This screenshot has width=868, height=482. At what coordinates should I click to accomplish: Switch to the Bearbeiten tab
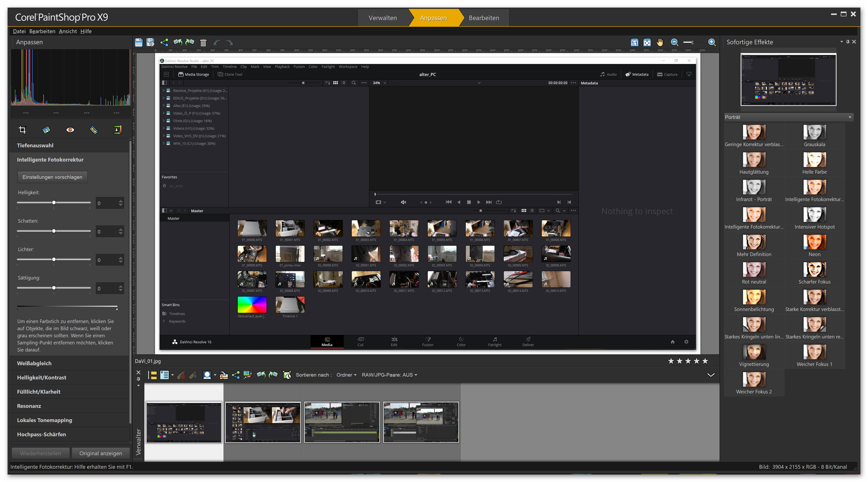[484, 18]
